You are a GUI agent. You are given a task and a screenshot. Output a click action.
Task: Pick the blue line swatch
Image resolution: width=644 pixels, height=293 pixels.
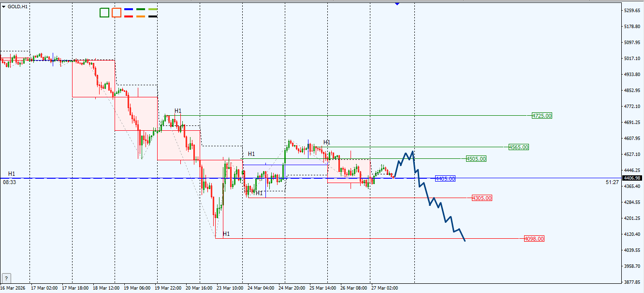tap(129, 9)
